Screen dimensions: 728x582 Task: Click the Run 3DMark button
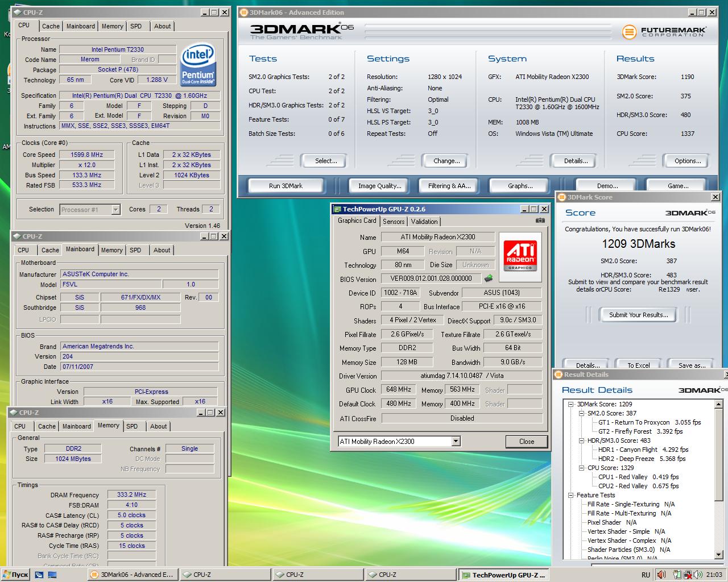coord(286,186)
